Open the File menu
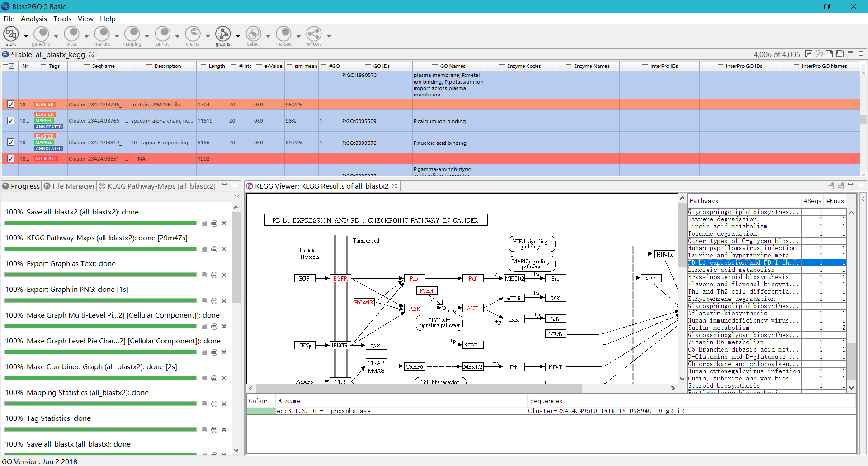868x466 pixels. click(x=9, y=19)
